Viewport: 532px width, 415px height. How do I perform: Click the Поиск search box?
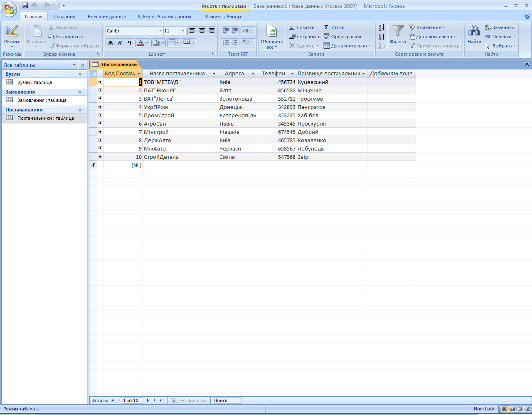[227, 400]
